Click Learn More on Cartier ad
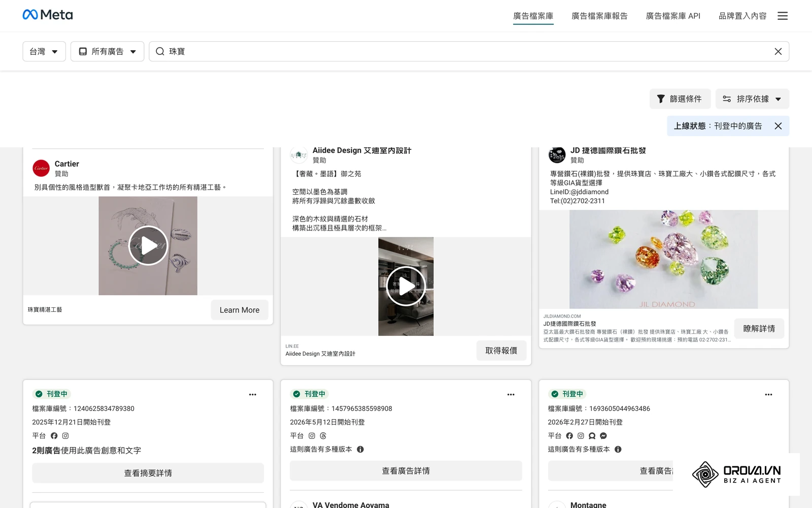Viewport: 812px width, 508px height. tap(240, 310)
